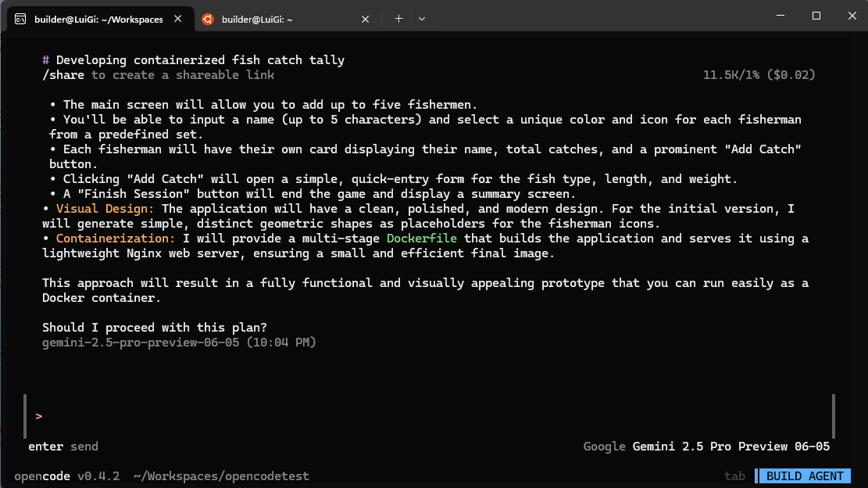Screen dimensions: 868x488
Task: Click the Gemini 2.5 Pro Preview model label
Action: click(x=730, y=447)
